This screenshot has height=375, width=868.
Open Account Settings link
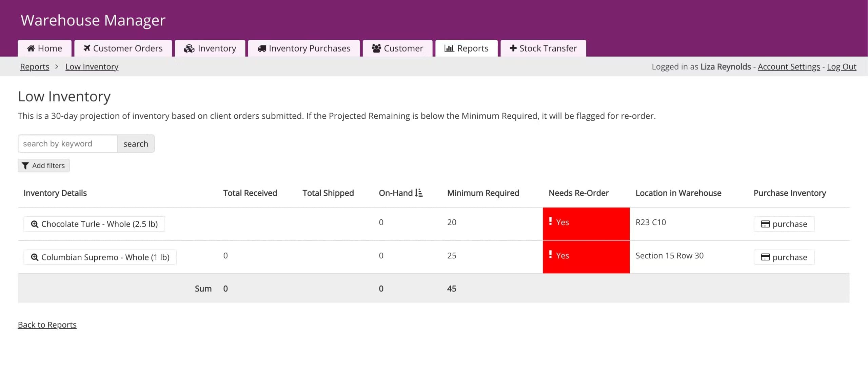(789, 67)
